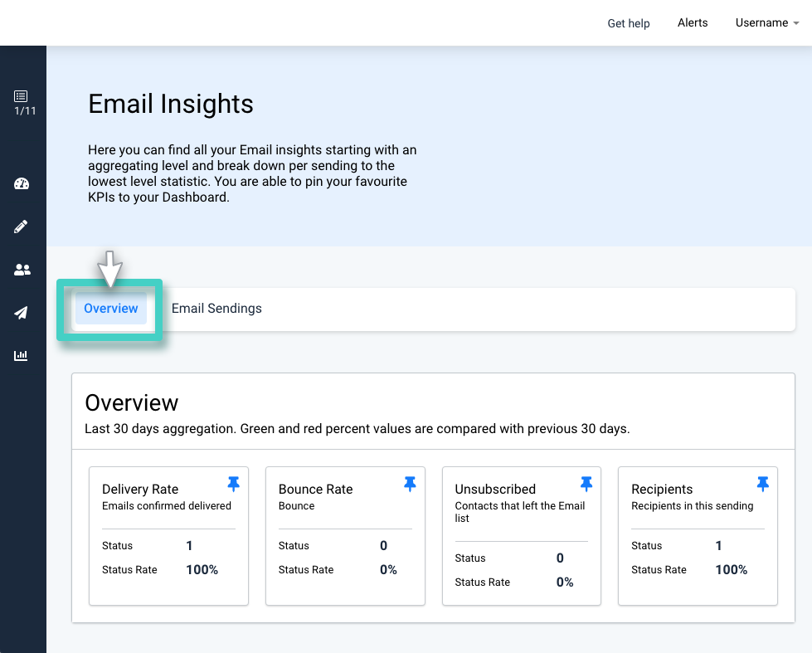The height and width of the screenshot is (653, 812).
Task: Click the Delivery Rate card title
Action: [140, 490]
